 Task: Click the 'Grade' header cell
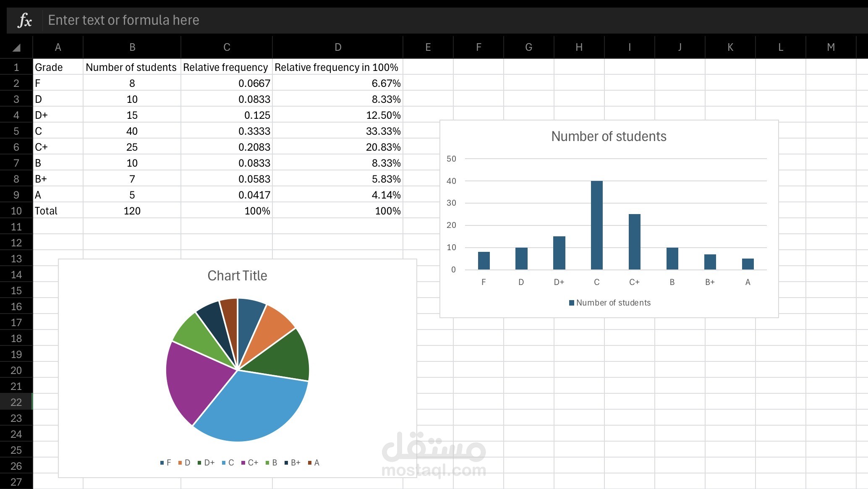(x=58, y=67)
